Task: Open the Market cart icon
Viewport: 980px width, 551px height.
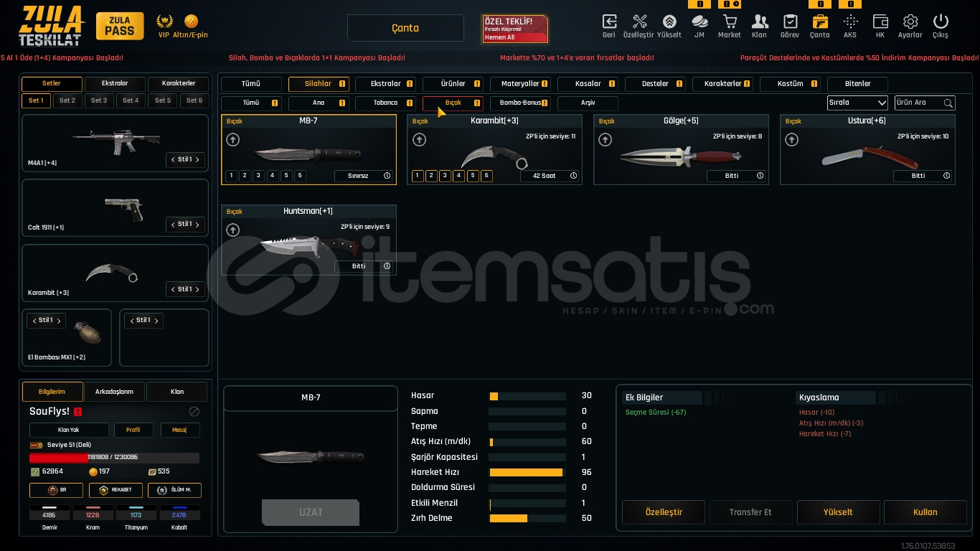Action: [x=730, y=22]
